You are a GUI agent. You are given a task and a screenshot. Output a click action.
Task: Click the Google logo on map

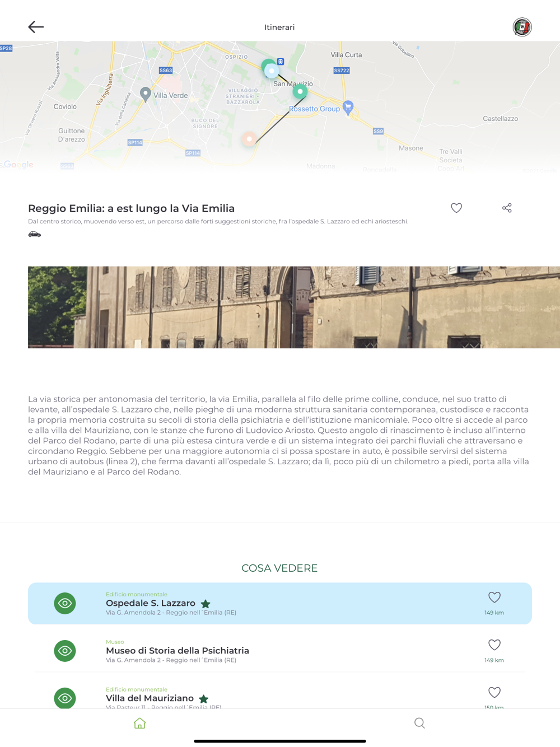tap(18, 165)
